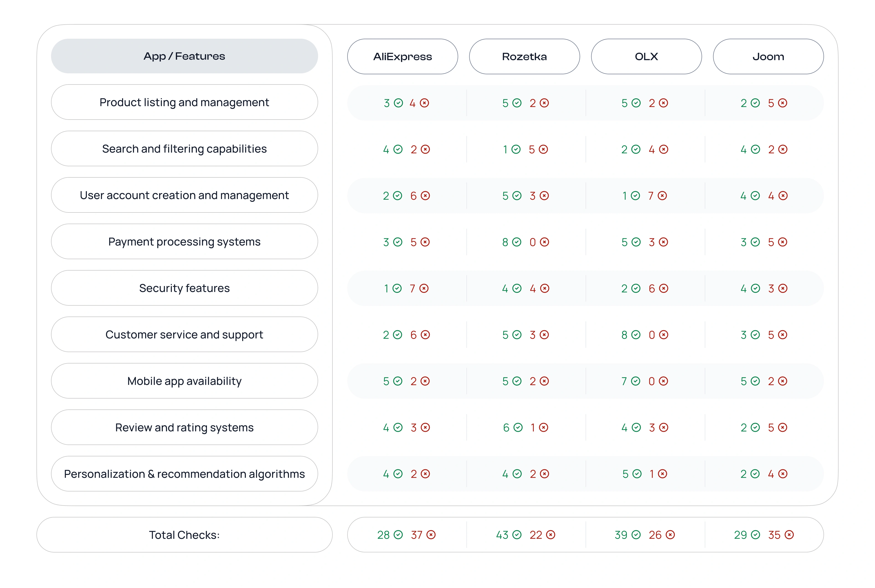875x588 pixels.
Task: Select the Joom column header
Action: pos(768,56)
